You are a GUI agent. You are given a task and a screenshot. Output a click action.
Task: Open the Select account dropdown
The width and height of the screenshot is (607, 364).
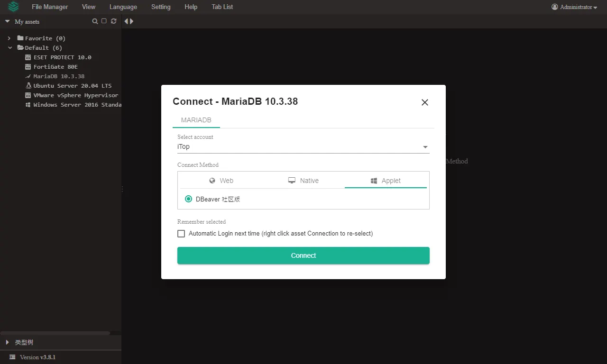(x=303, y=147)
